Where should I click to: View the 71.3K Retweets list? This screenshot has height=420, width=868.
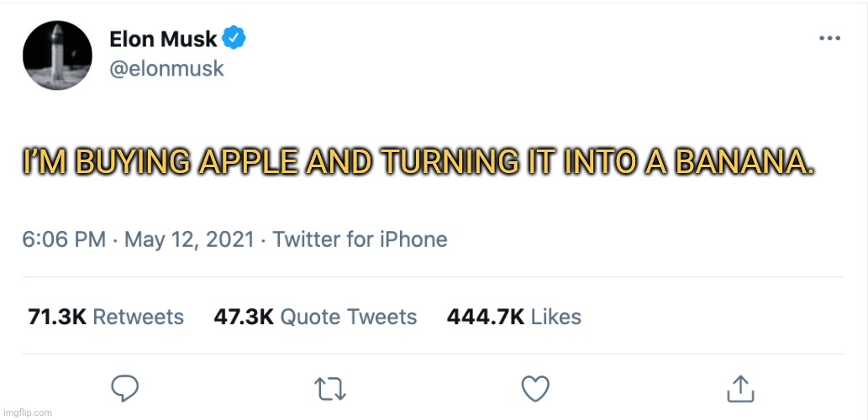[x=105, y=317]
